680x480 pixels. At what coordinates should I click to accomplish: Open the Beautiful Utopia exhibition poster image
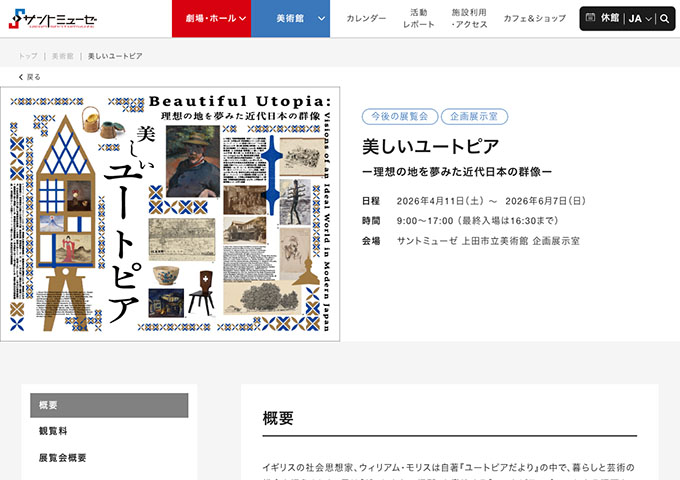(170, 214)
